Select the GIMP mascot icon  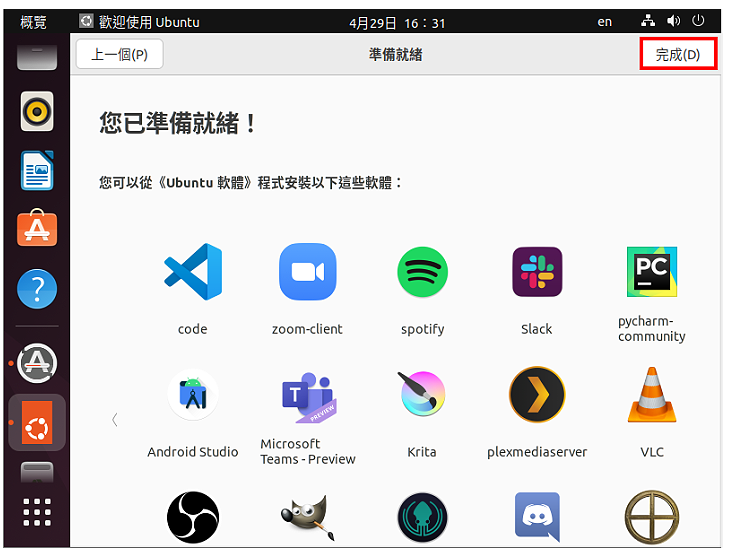pyautogui.click(x=307, y=518)
